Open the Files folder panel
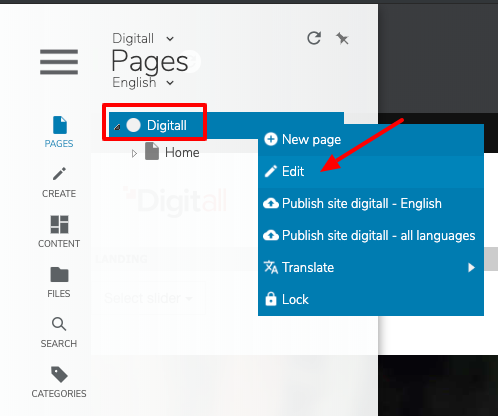498x416 pixels. click(59, 282)
